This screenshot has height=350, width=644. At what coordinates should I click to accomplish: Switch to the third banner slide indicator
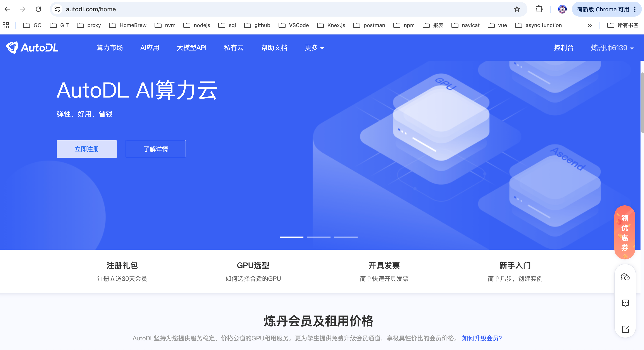[x=346, y=237]
